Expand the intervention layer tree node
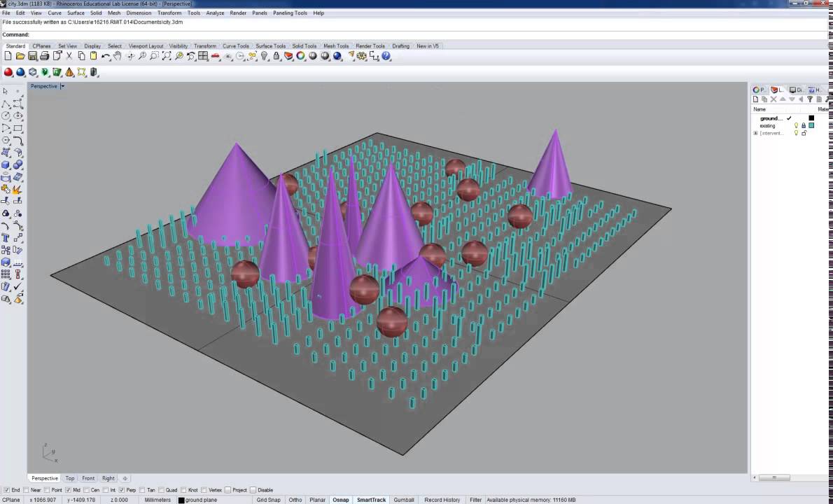Image resolution: width=833 pixels, height=504 pixels. (x=755, y=133)
